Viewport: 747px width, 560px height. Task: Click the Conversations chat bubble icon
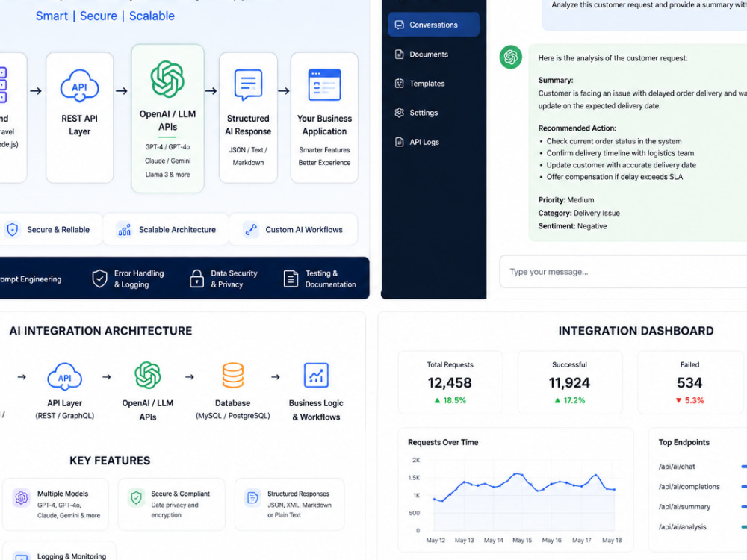click(x=399, y=25)
